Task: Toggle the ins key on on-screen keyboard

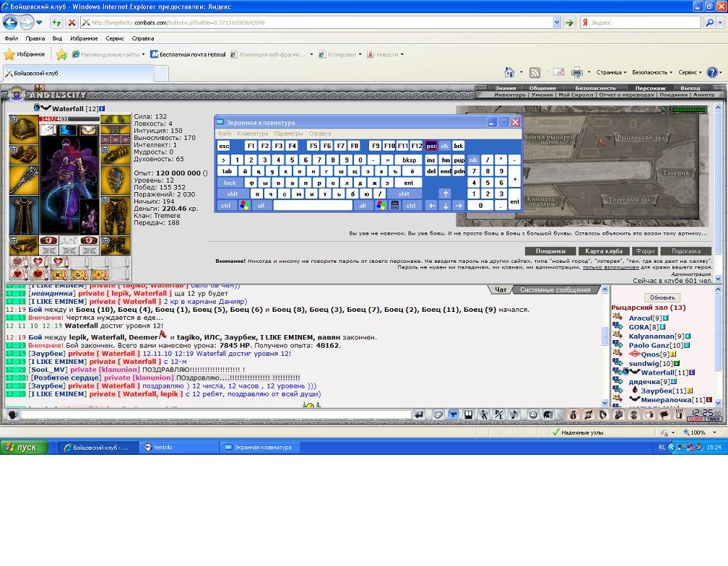Action: point(430,160)
